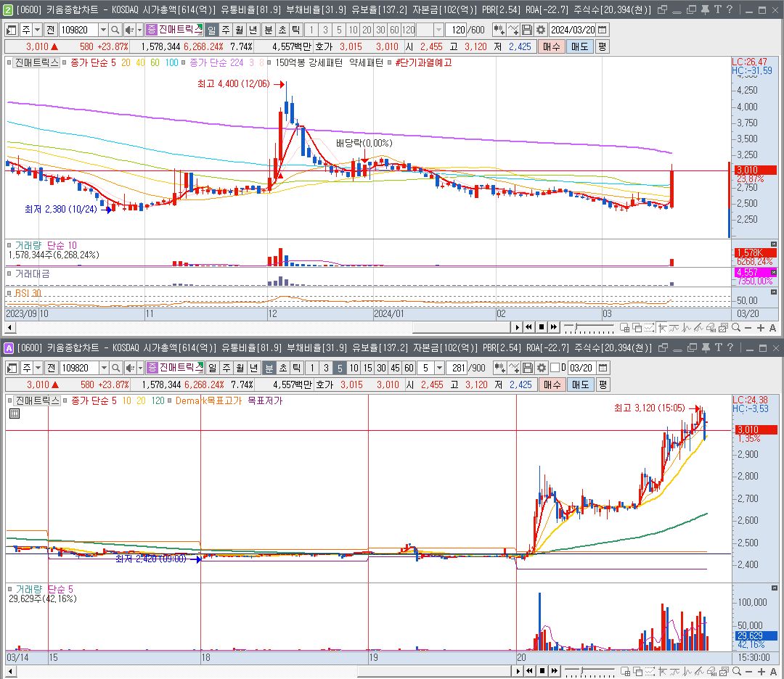784x679 pixels.
Task: Select 60-minute interval in bottom chart
Action: coord(409,368)
